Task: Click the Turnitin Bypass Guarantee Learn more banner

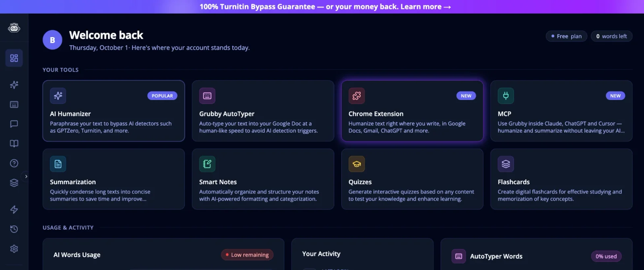Action: (x=325, y=7)
